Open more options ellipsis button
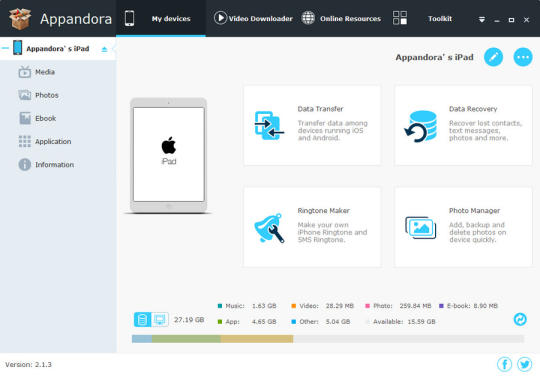The height and width of the screenshot is (376, 540). (523, 57)
